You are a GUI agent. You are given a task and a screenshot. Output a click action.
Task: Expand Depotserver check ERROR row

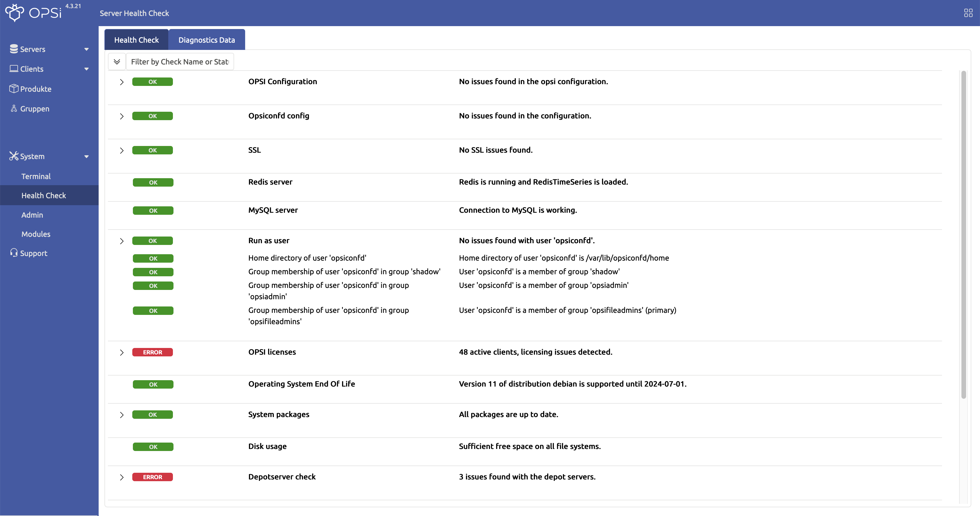point(121,477)
